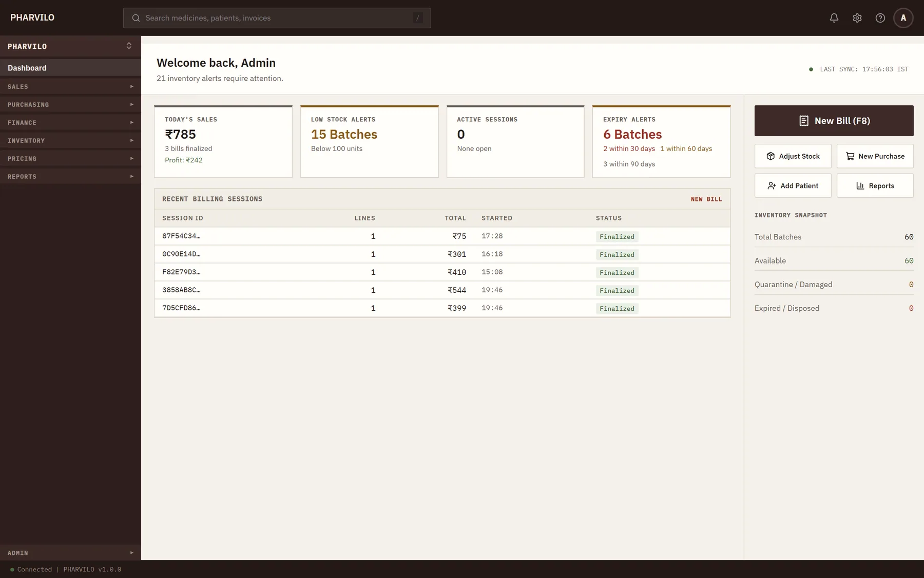
Task: Click the receipt icon in New Bill
Action: (x=804, y=121)
